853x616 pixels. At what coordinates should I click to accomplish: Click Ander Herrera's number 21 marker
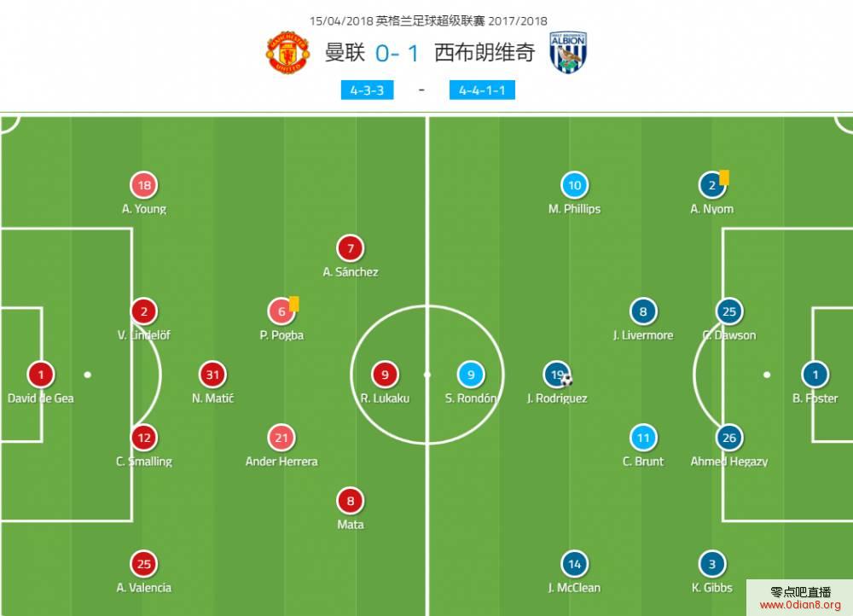pyautogui.click(x=281, y=438)
